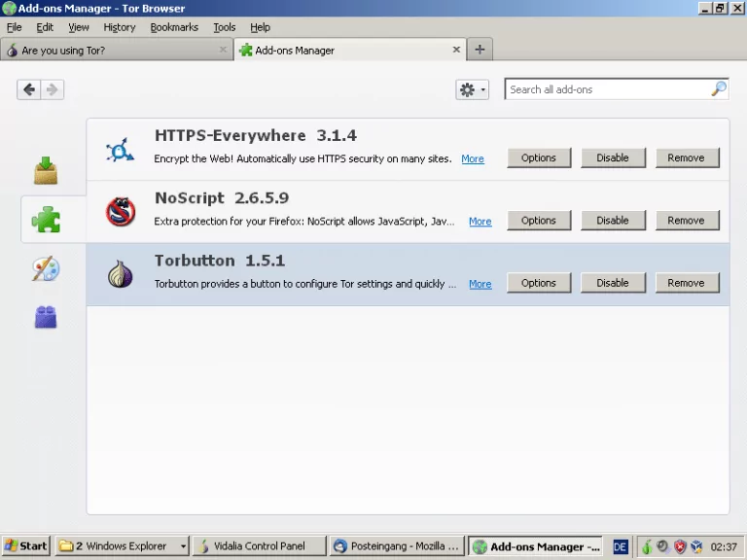Click the More link for NoScript
Viewport: 747px width, 560px height.
[x=480, y=222]
